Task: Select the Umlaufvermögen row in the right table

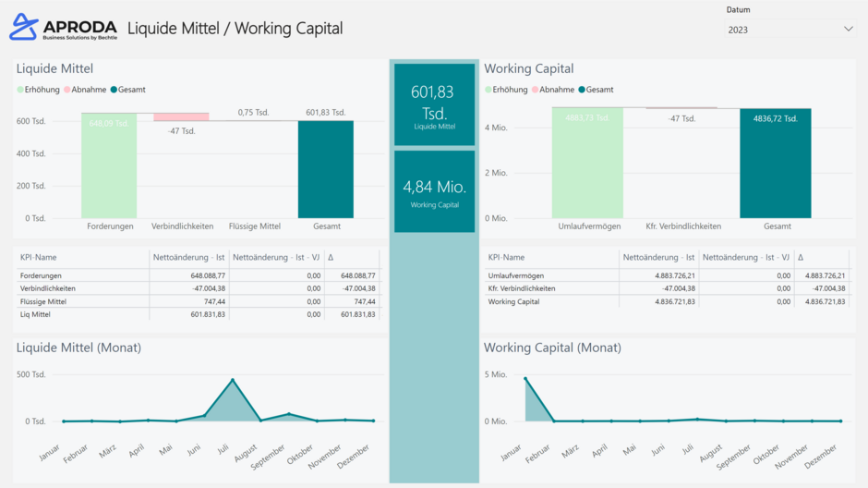Action: [x=515, y=275]
